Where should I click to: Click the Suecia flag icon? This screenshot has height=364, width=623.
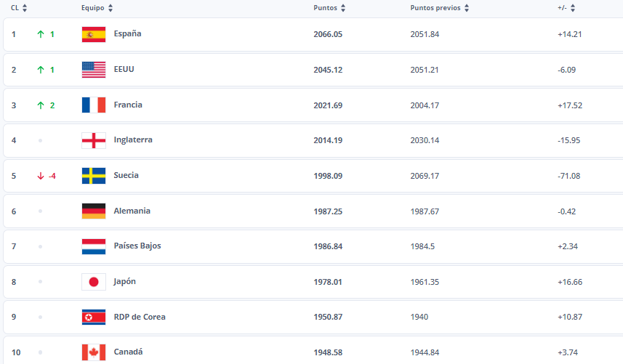94,176
